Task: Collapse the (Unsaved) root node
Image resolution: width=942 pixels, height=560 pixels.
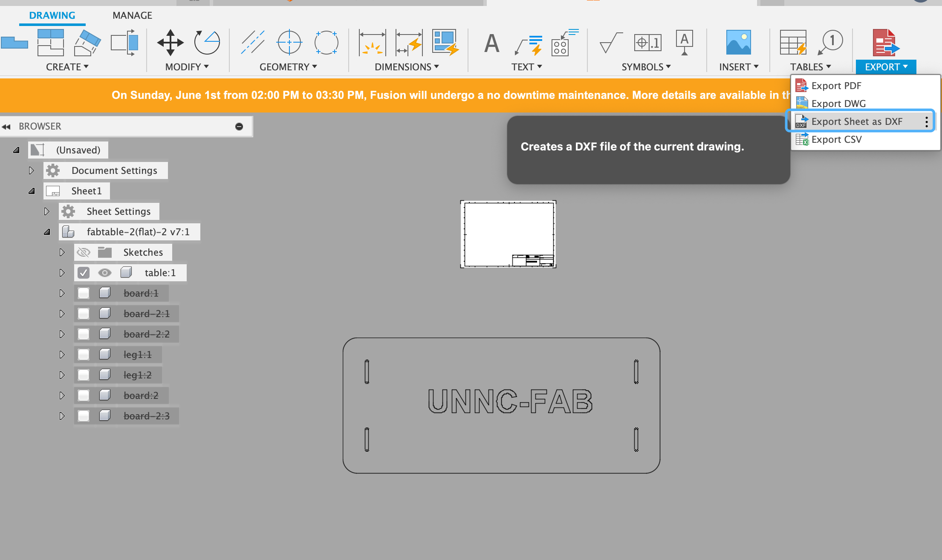Action: pos(16,150)
